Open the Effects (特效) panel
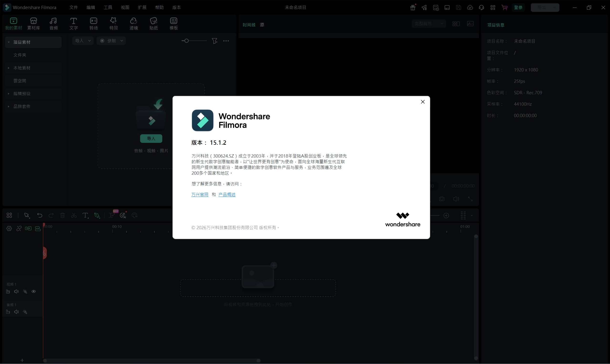Viewport: 610px width, 364px height. point(113,24)
